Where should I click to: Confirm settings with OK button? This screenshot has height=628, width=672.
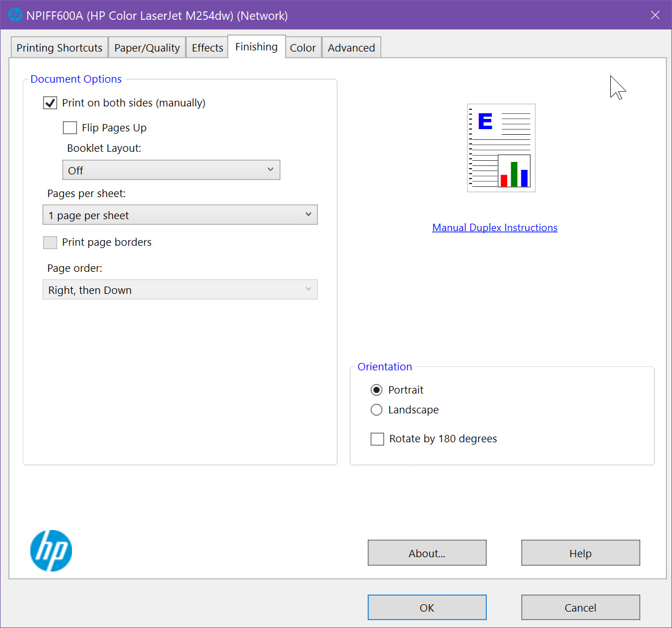point(427,608)
